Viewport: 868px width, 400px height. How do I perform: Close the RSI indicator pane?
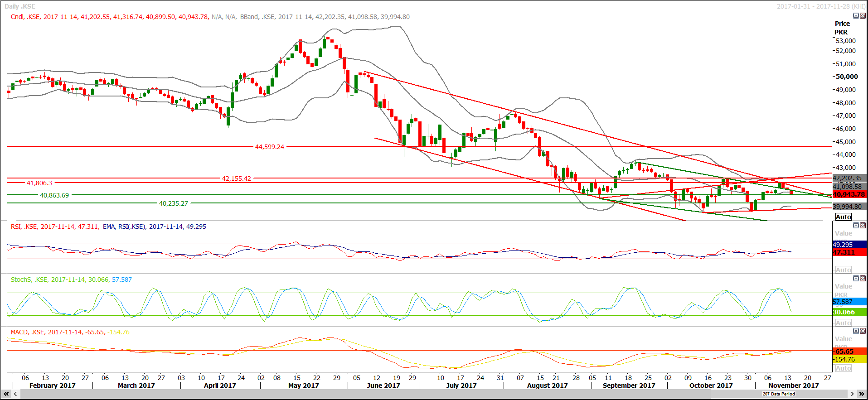[863, 226]
